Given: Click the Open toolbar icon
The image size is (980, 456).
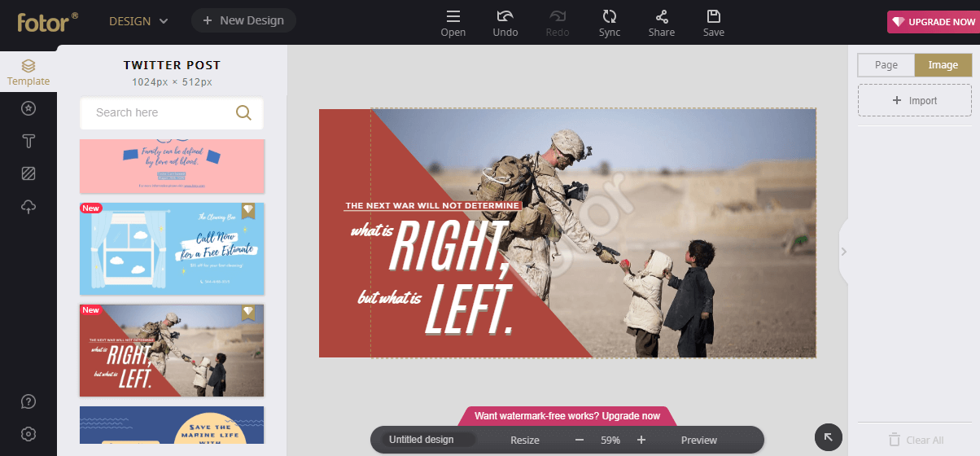Looking at the screenshot, I should click(453, 24).
